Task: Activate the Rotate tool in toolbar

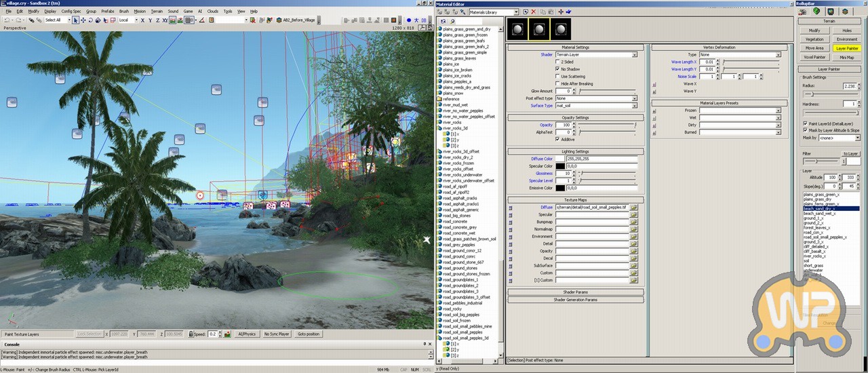Action: (x=91, y=20)
